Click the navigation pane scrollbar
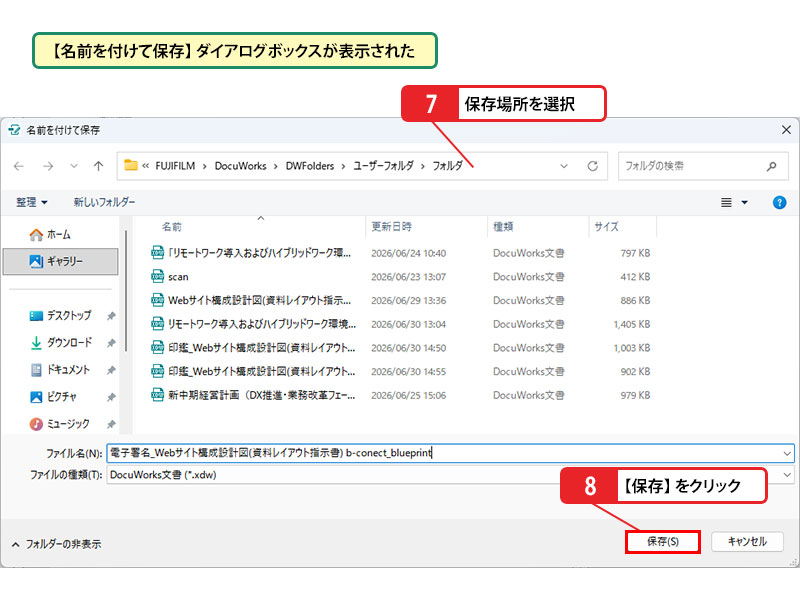The width and height of the screenshot is (800, 600). click(126, 291)
